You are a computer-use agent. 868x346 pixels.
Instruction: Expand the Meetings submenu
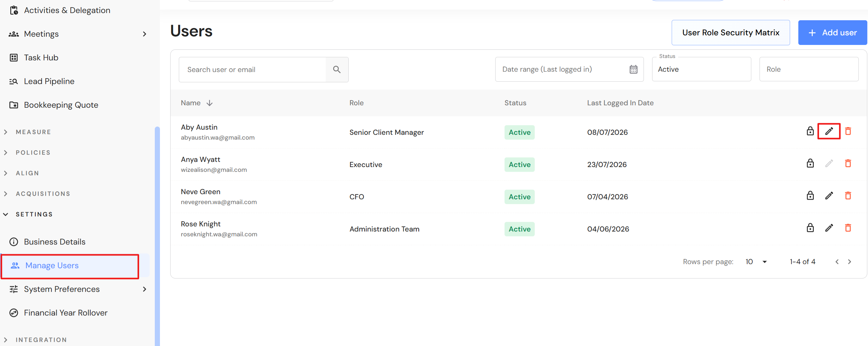(x=144, y=34)
